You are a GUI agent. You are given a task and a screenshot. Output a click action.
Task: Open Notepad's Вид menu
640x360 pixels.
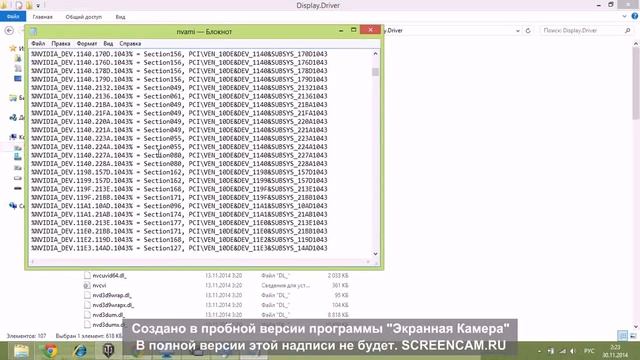108,43
